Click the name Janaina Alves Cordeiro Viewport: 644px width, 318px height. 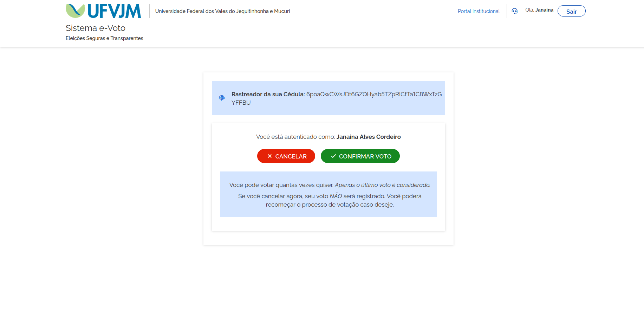(369, 137)
